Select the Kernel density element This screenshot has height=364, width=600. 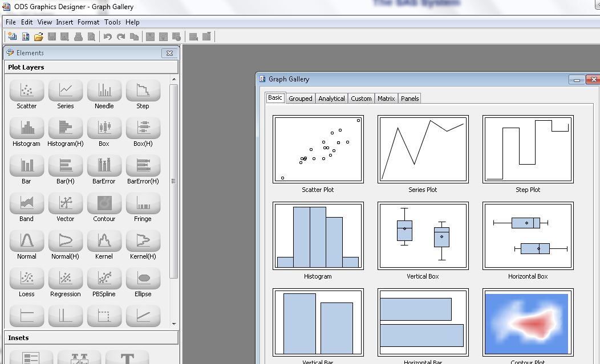click(104, 244)
